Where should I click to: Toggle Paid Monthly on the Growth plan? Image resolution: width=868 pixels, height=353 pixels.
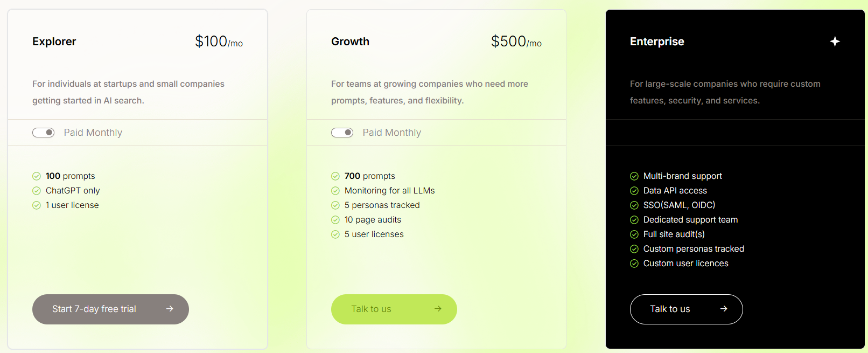pos(342,132)
